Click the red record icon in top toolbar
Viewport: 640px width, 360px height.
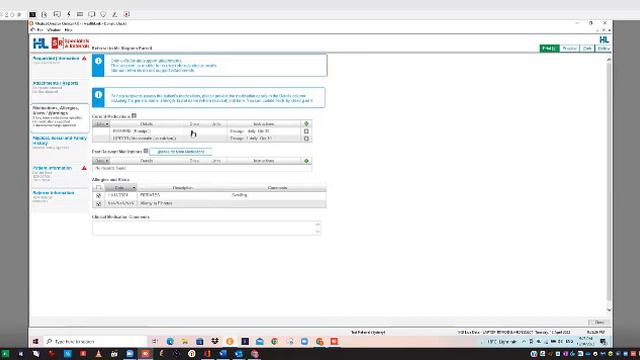tap(127, 14)
